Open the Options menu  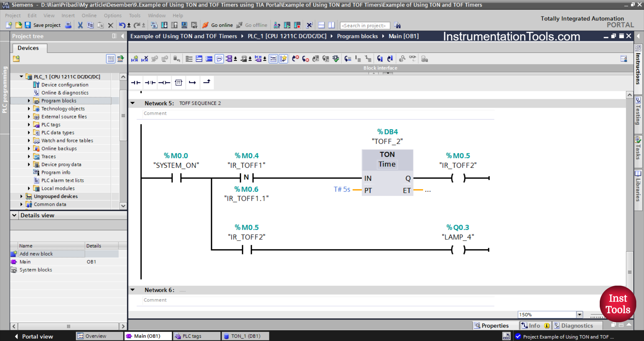coord(112,15)
